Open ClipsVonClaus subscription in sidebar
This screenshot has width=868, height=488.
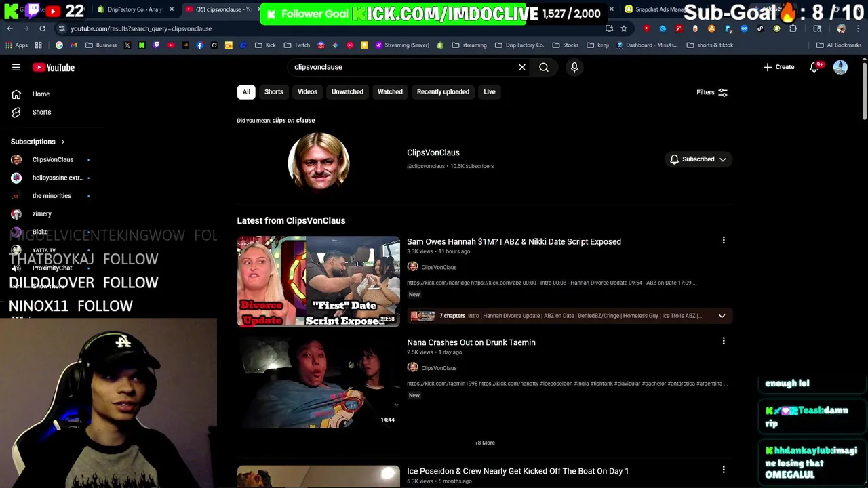tap(52, 159)
